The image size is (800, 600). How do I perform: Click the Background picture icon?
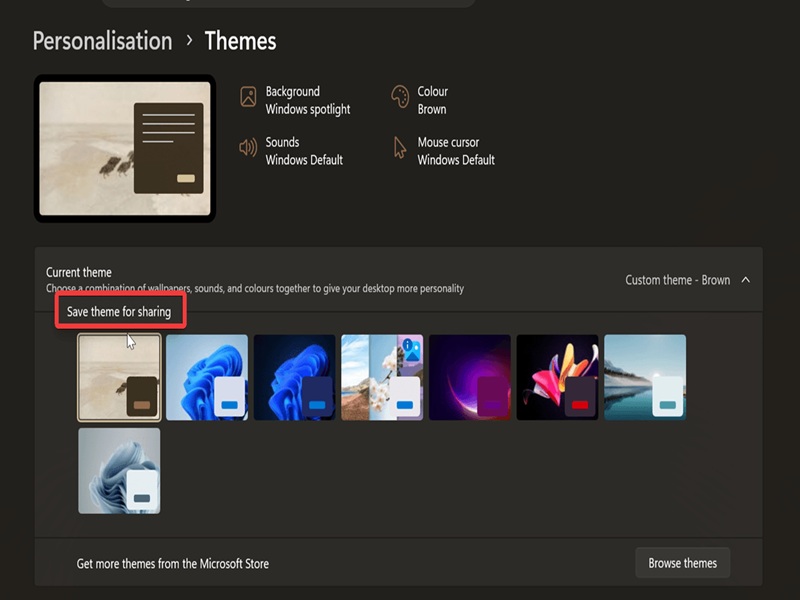tap(248, 96)
